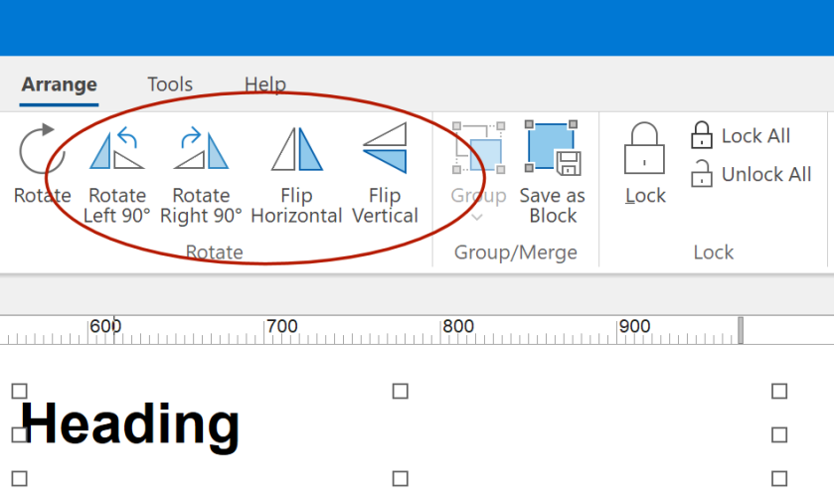Select Rotate Left 90° icon
The image size is (835, 504).
point(116,149)
